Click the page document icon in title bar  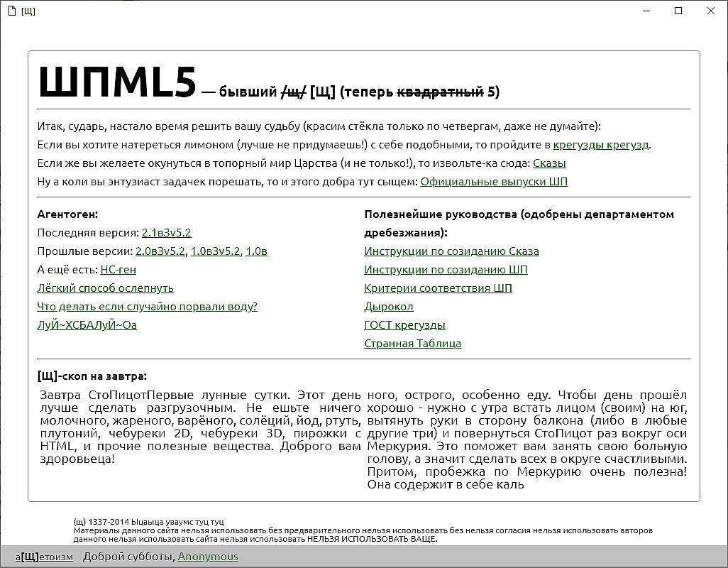click(13, 11)
